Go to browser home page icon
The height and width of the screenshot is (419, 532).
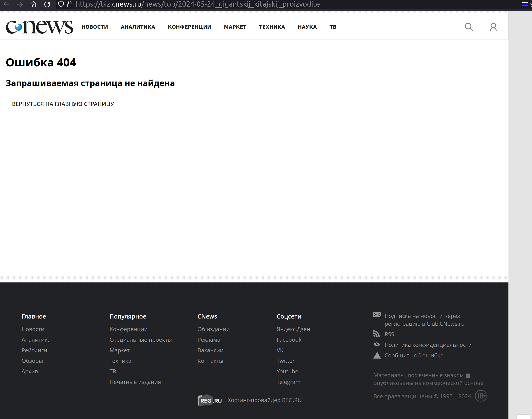tap(33, 4)
